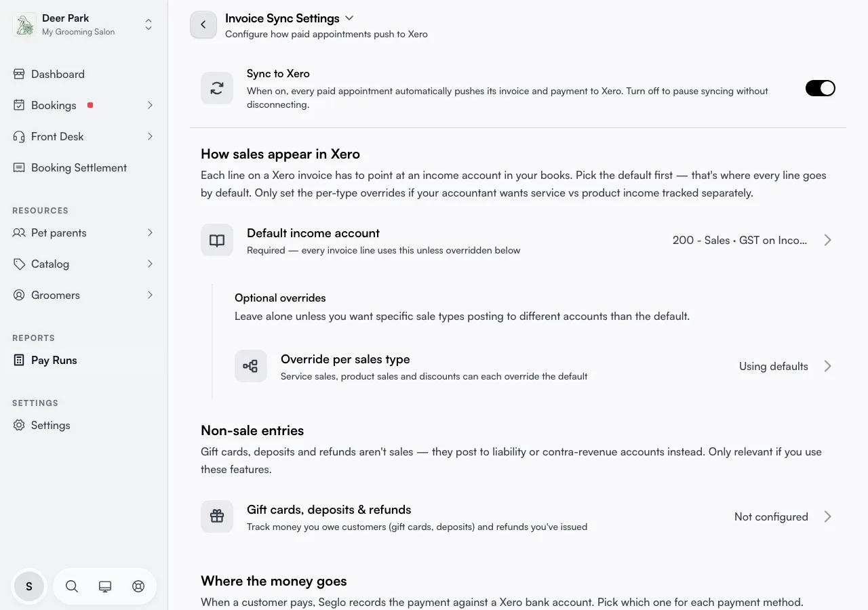Screen dimensions: 868x610
Task: Open the Dashboard menu item
Action: pos(83,74)
